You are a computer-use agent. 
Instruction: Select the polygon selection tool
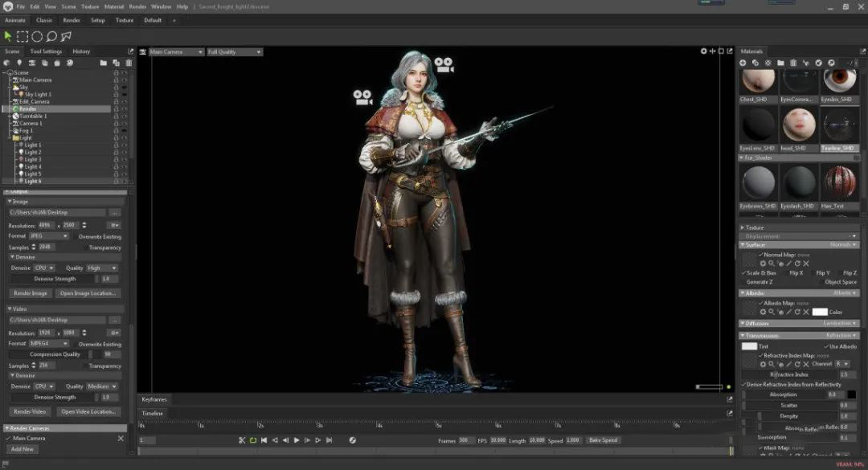click(x=67, y=36)
